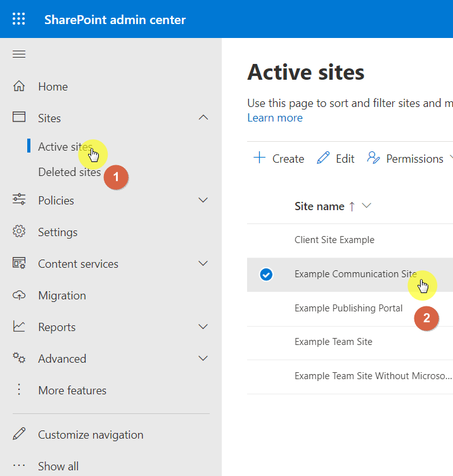Viewport: 453px width, 476px height.
Task: Click the Advanced gears icon
Action: coord(19,358)
